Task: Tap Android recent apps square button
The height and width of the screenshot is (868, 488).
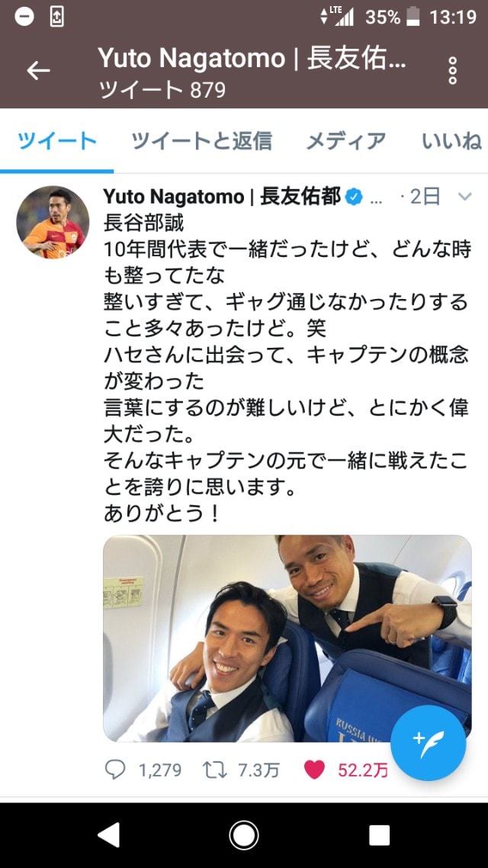Action: (x=379, y=834)
